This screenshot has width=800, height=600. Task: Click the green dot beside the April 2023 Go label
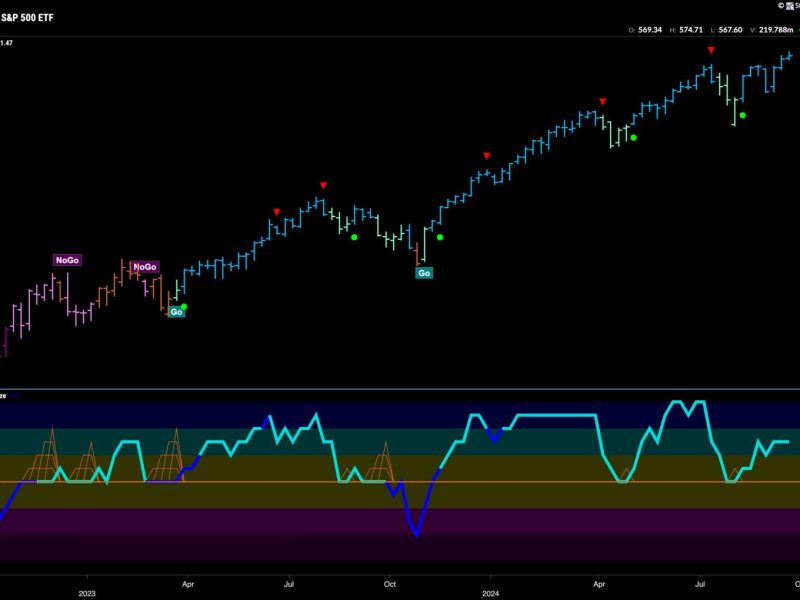coord(184,307)
